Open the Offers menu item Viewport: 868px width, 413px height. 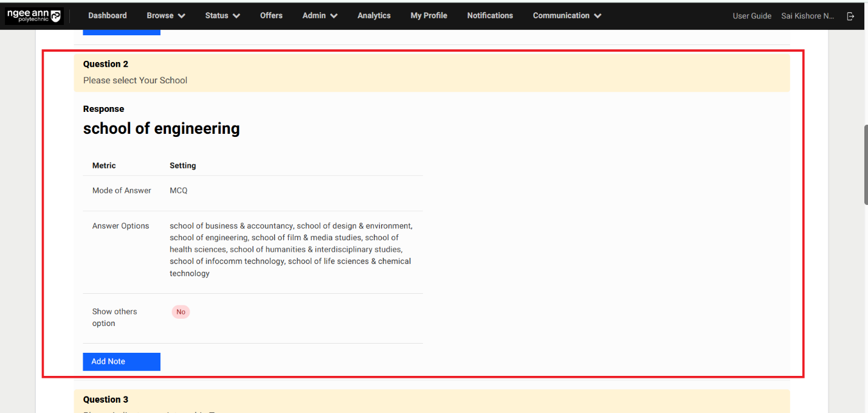(x=271, y=16)
